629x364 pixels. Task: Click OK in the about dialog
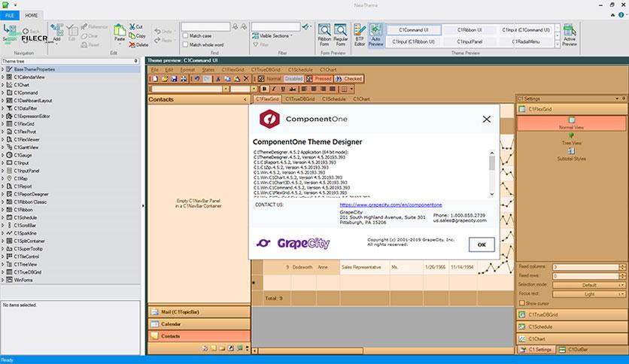pyautogui.click(x=482, y=244)
